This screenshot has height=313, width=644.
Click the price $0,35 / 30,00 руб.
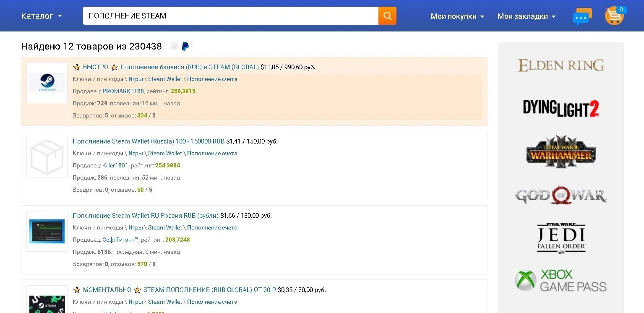(302, 290)
